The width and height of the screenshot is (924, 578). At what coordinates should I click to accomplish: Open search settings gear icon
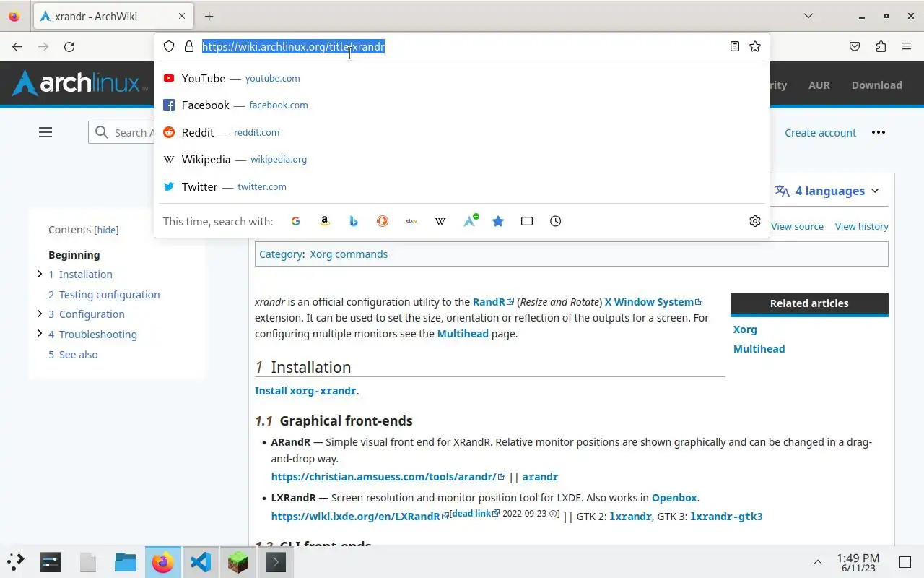pyautogui.click(x=755, y=221)
